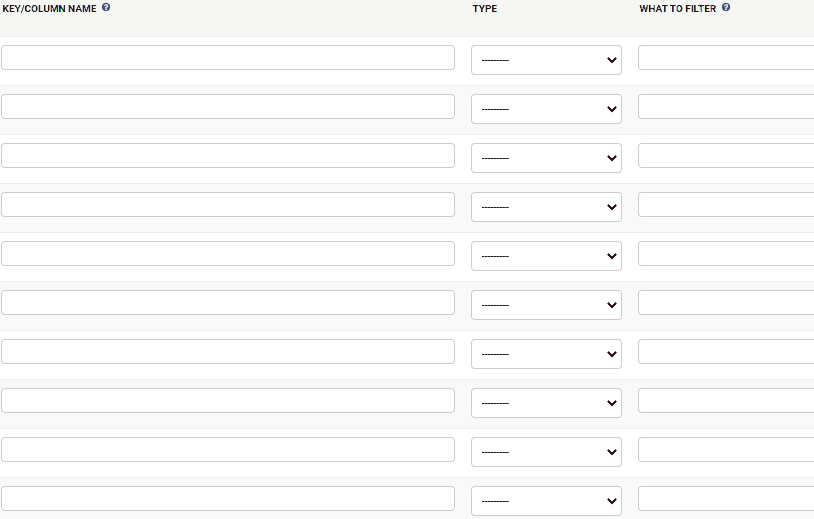This screenshot has height=519, width=814.
Task: Click the last row what-to-filter field
Action: pyautogui.click(x=726, y=498)
